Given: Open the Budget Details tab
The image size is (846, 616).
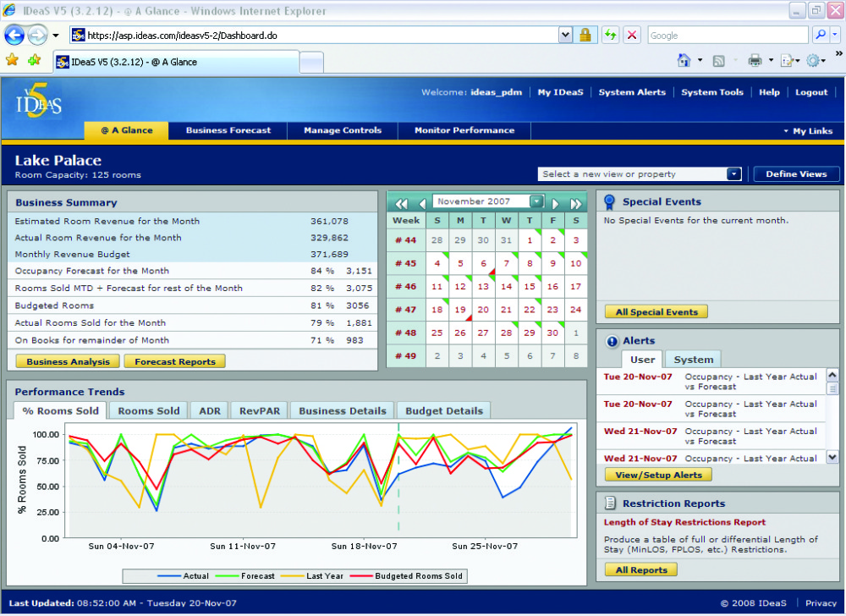Looking at the screenshot, I should coord(443,411).
